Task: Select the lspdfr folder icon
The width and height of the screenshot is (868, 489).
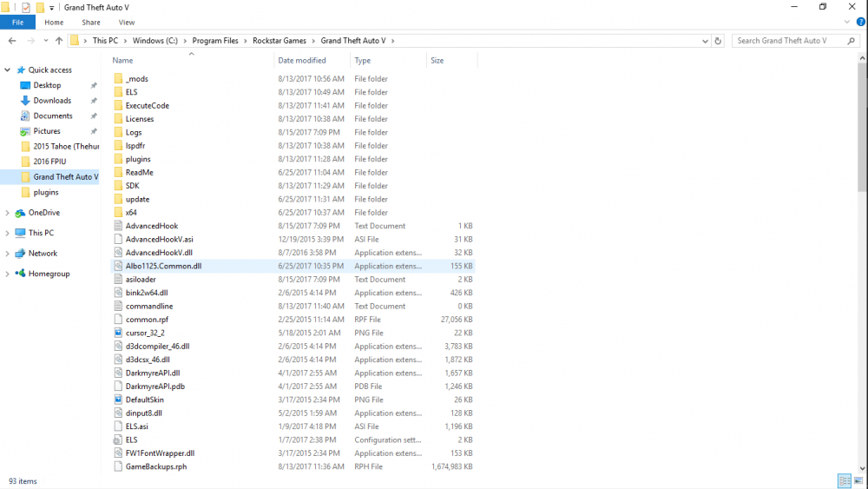Action: [x=118, y=146]
